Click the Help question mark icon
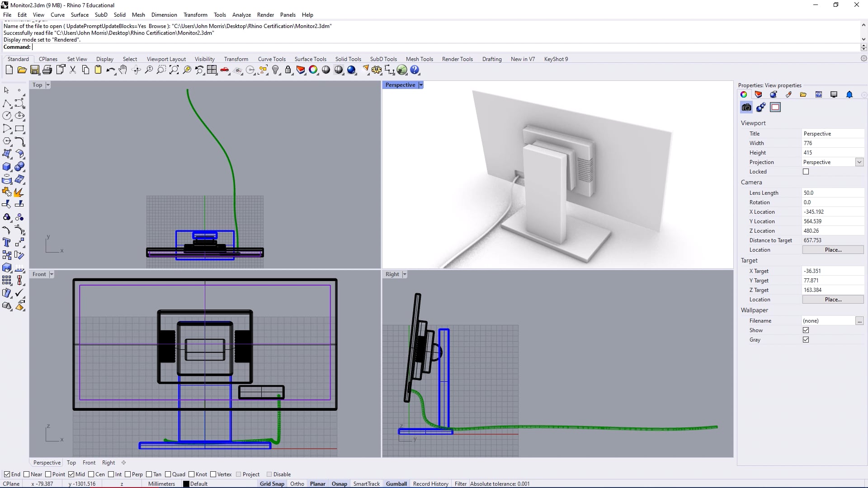 415,70
